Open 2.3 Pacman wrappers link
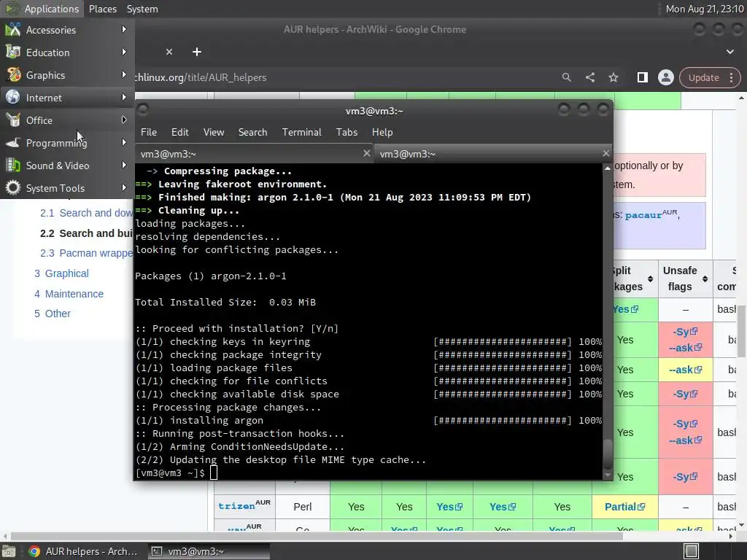The image size is (747, 560). [x=86, y=253]
